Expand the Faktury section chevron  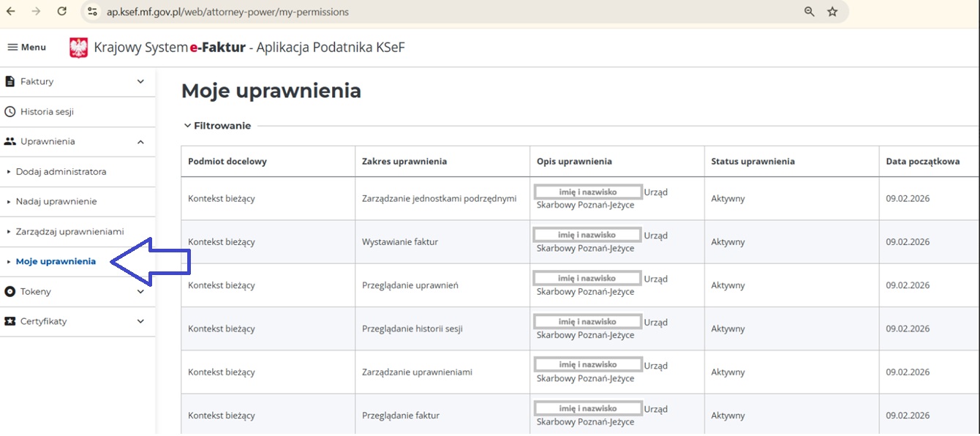coord(140,81)
